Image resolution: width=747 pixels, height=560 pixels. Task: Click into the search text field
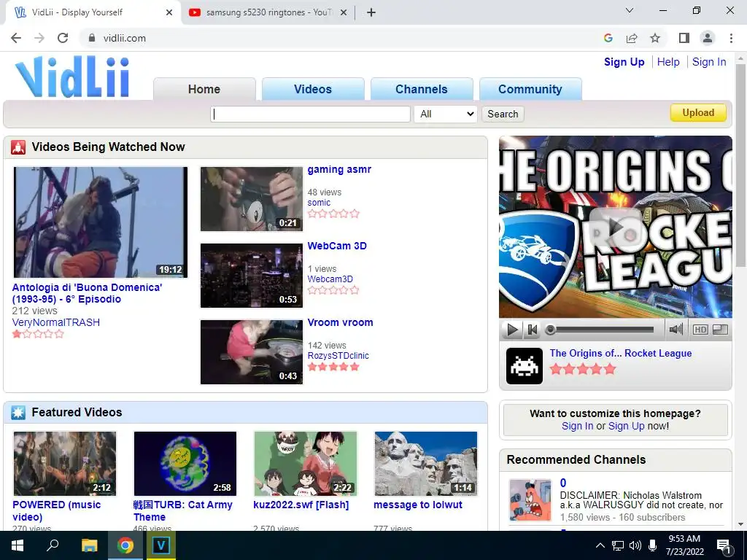tap(310, 114)
